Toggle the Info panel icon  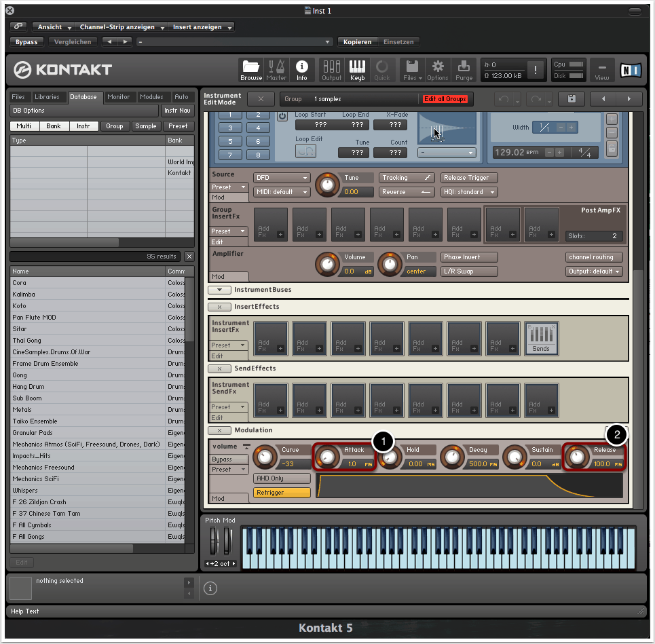(302, 69)
